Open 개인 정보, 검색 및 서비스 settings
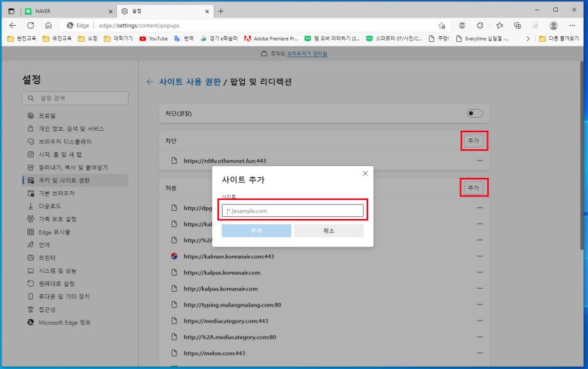 (71, 129)
